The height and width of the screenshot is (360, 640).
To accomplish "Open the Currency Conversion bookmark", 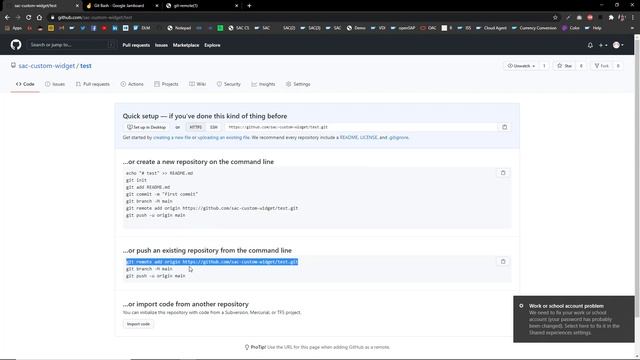I will coord(534,28).
